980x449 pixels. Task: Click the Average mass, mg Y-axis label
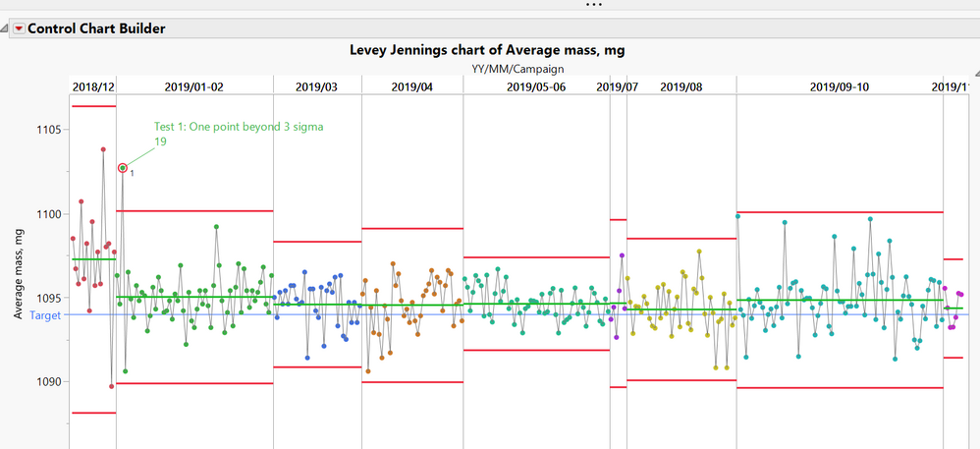[20, 273]
